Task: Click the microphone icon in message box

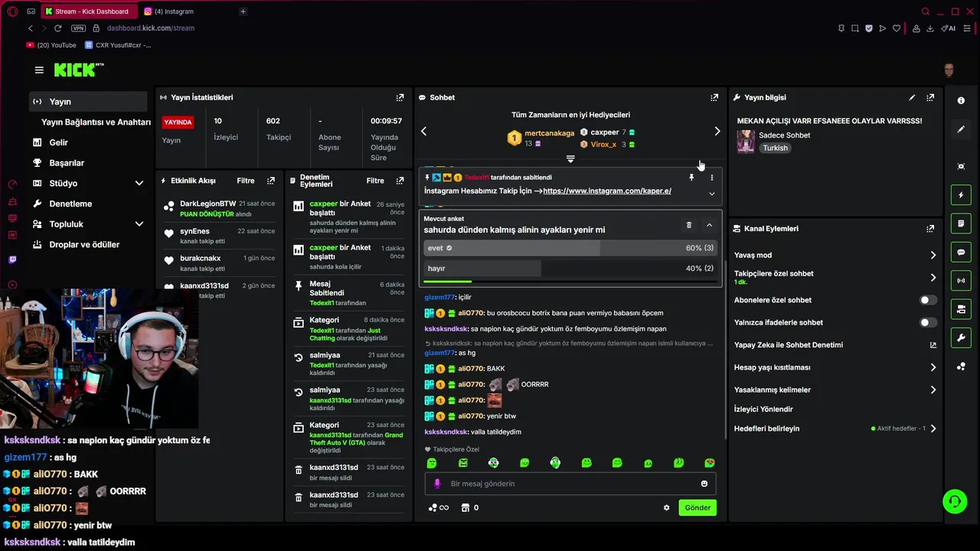Action: (x=438, y=484)
